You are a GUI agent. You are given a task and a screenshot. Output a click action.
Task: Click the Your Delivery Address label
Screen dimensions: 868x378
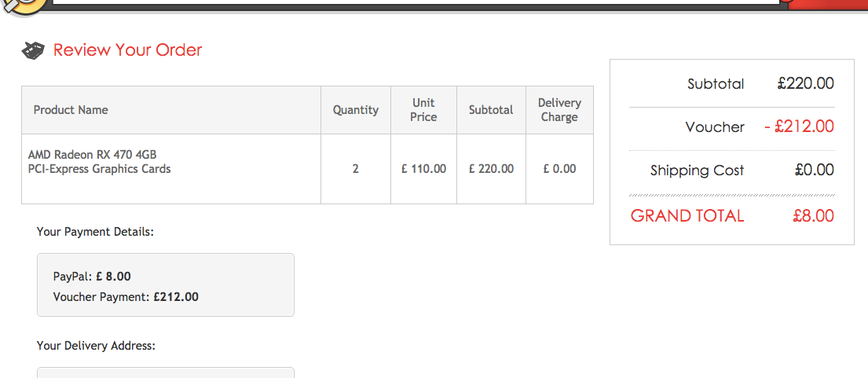(x=96, y=346)
